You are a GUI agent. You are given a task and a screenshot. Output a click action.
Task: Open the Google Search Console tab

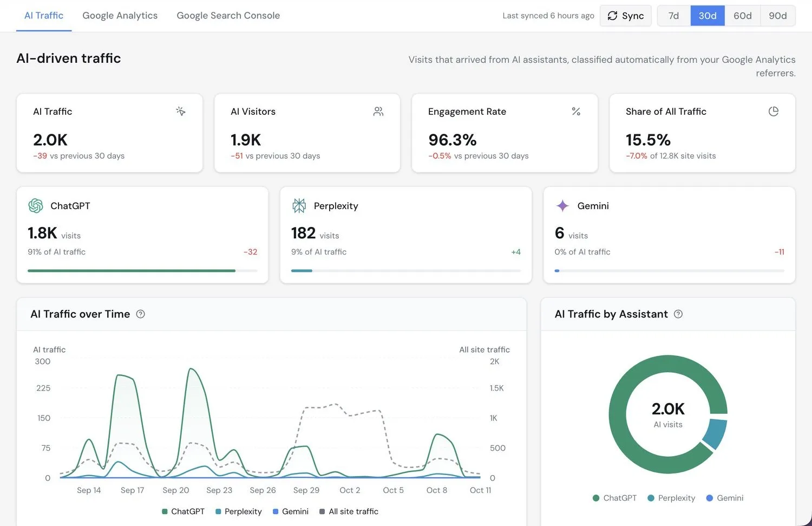pyautogui.click(x=228, y=16)
